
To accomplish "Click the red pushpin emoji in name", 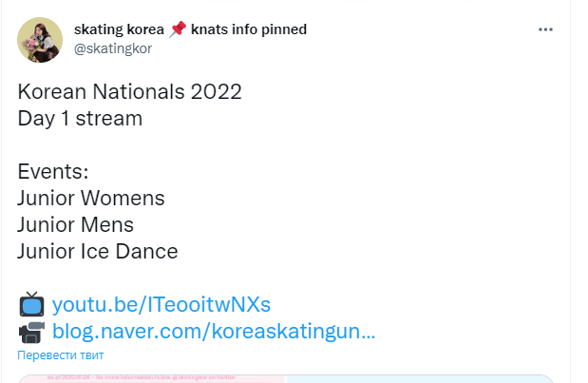I will tap(178, 29).
